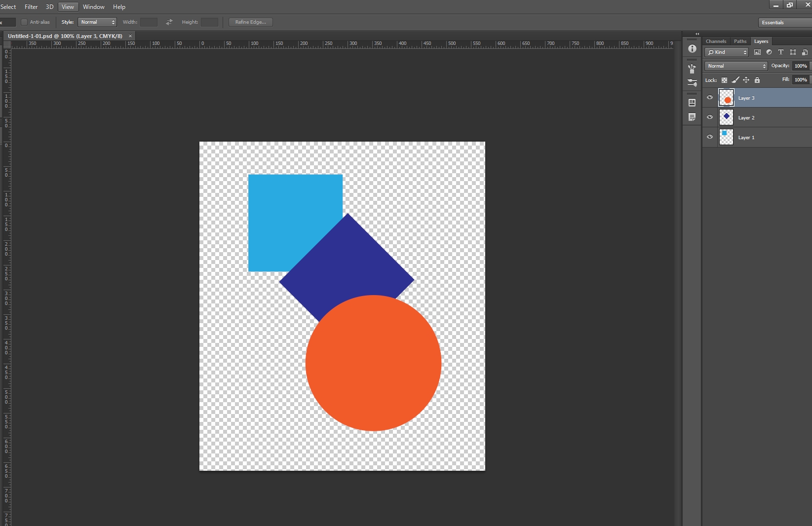Switch to the Channels tab
The image size is (812, 526).
[716, 41]
